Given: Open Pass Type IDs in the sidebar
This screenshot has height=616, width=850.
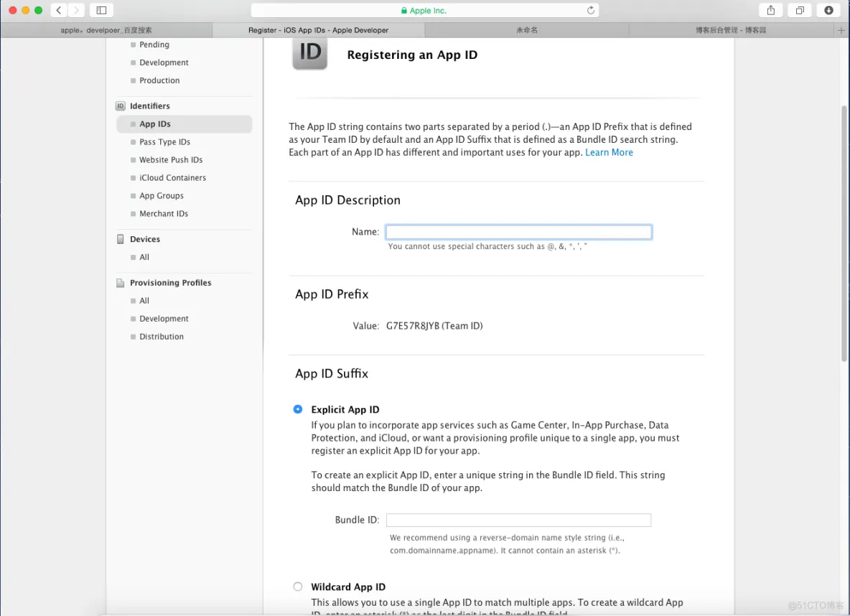Looking at the screenshot, I should pos(165,142).
